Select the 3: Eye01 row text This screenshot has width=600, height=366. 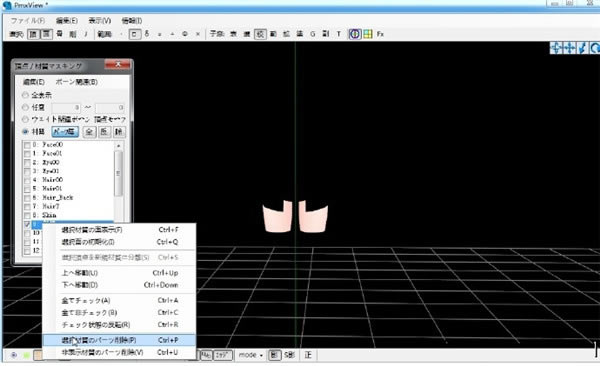[x=46, y=171]
